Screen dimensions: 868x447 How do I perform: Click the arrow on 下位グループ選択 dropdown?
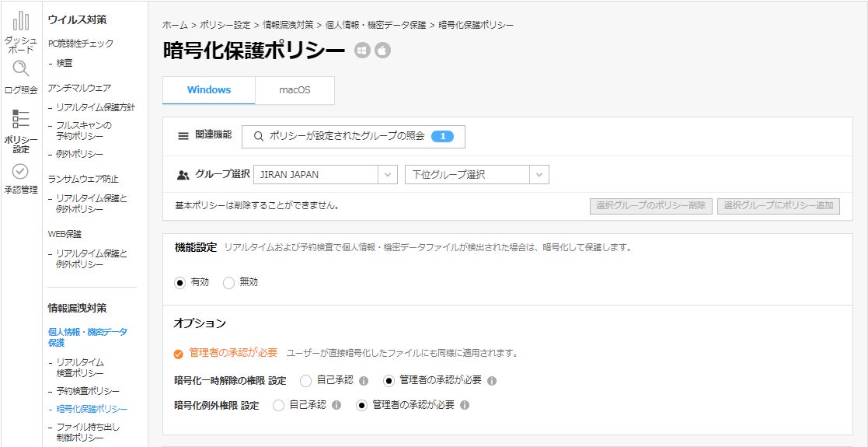[x=539, y=174]
